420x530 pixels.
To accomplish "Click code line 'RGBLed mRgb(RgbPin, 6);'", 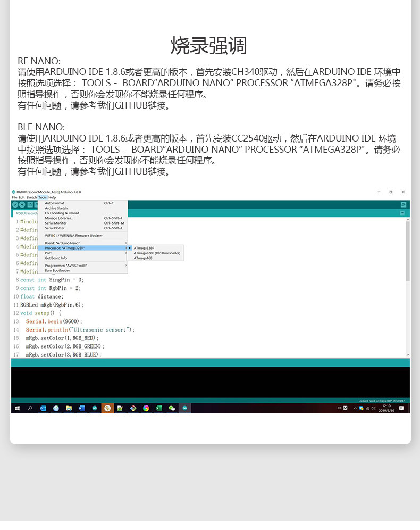I will 52,305.
